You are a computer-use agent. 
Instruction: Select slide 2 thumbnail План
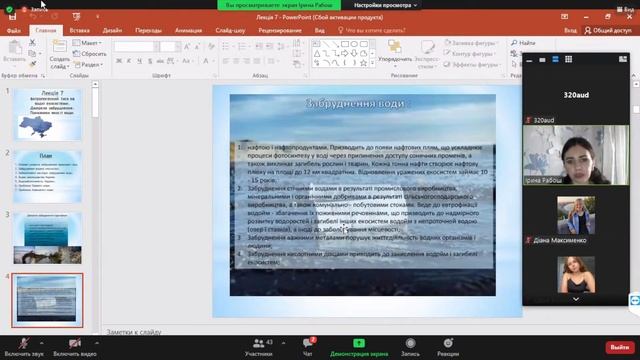pyautogui.click(x=47, y=177)
